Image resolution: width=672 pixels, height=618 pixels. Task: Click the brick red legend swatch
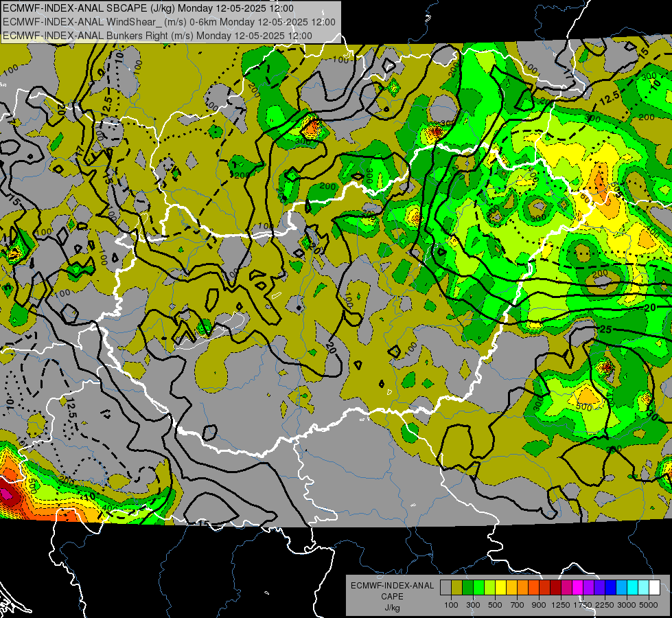click(545, 588)
